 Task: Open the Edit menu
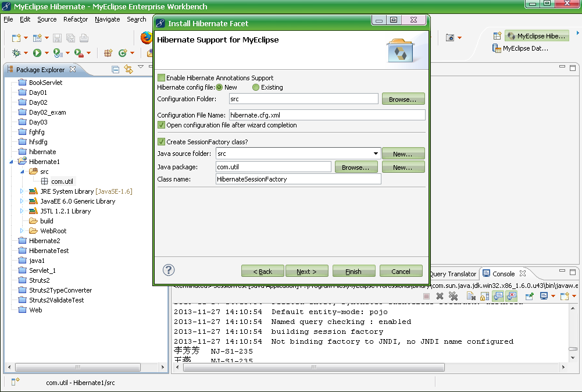25,19
